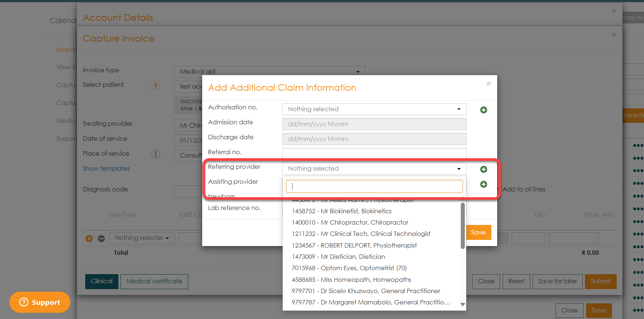Image resolution: width=644 pixels, height=319 pixels.
Task: Click plus icon next to Assisting provider
Action: 483,184
